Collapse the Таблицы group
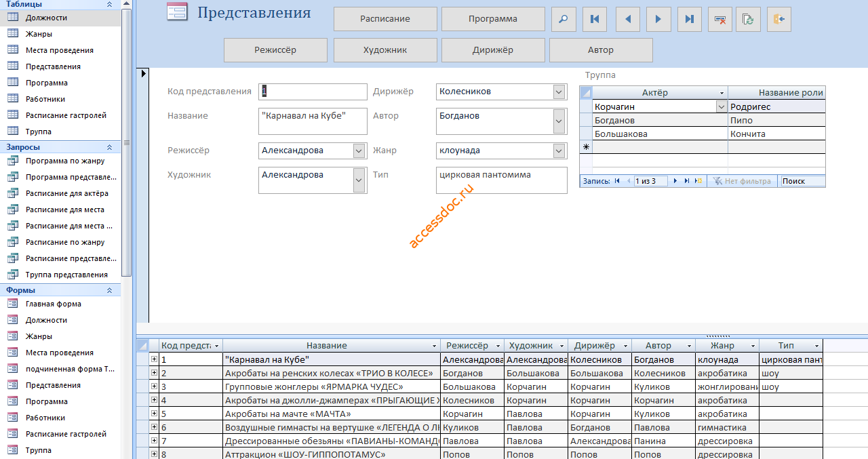This screenshot has height=459, width=868. click(109, 4)
